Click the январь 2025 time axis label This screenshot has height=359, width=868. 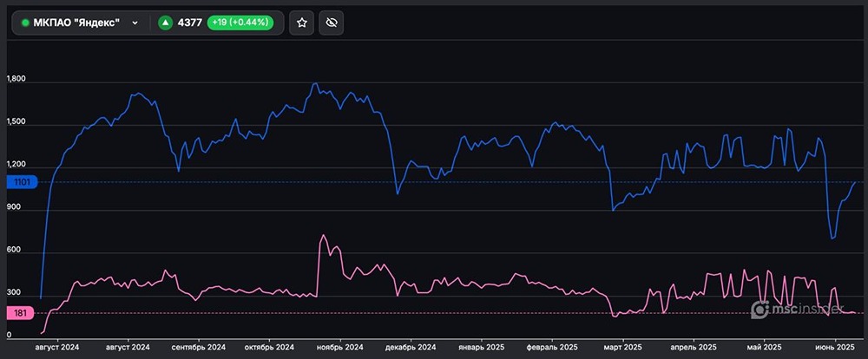(483, 347)
